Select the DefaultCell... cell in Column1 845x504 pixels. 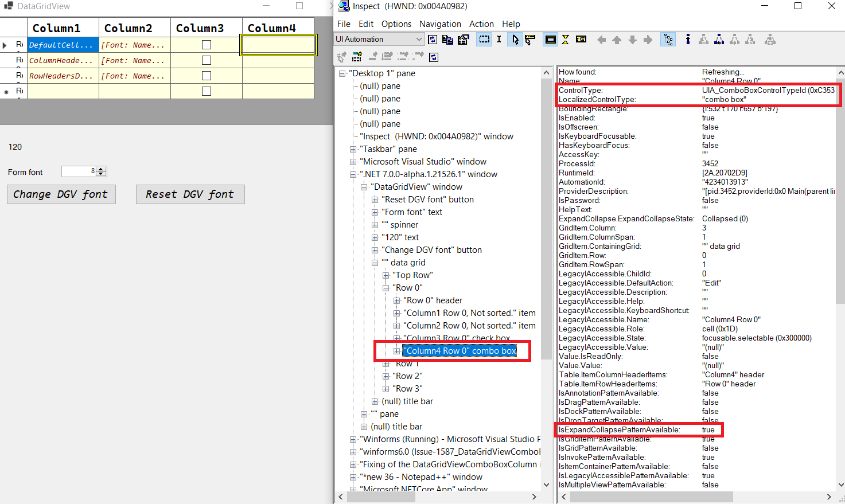tap(63, 45)
